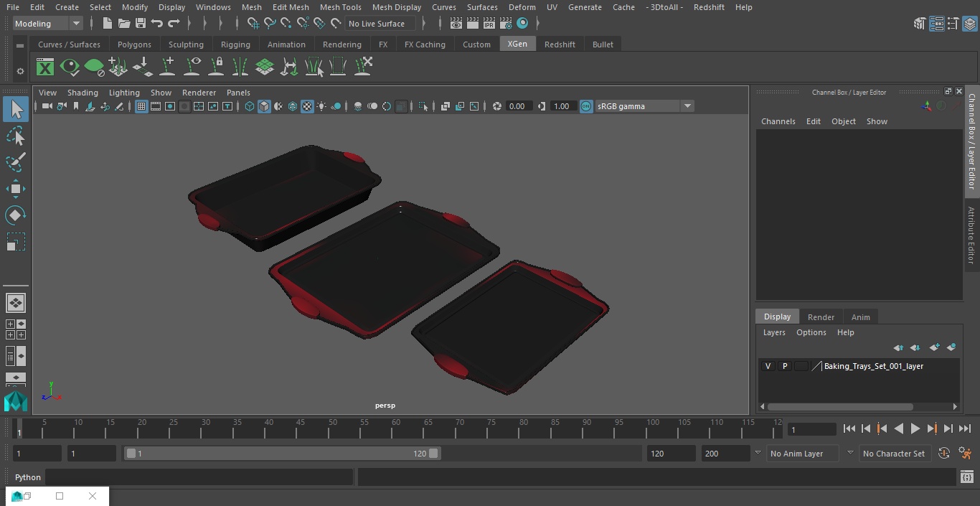Click the Save scene icon
Screen dimensions: 980x506
pyautogui.click(x=141, y=24)
